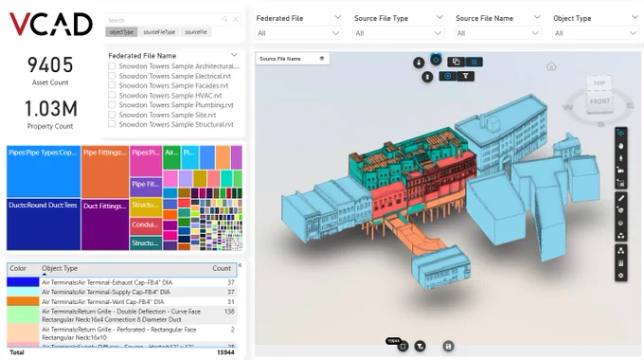This screenshot has width=644, height=360.
Task: Open Source File Name All dropdown
Action: (x=497, y=33)
